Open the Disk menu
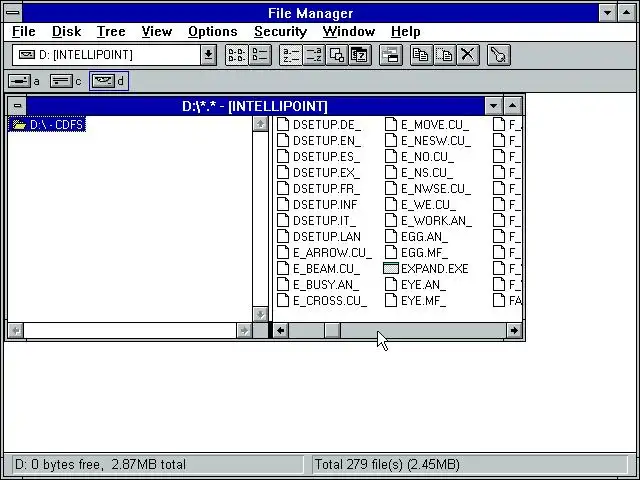 click(x=67, y=31)
